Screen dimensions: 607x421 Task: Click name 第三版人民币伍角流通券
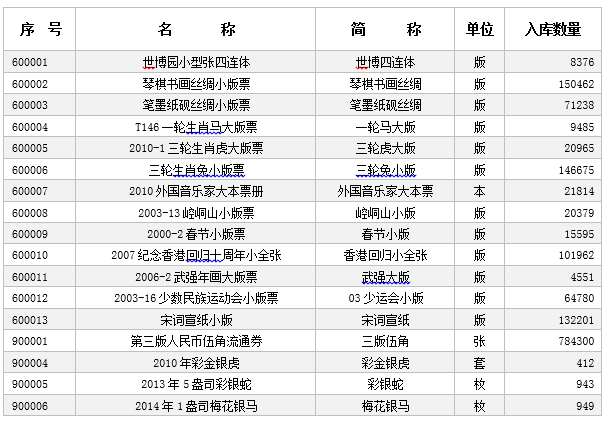coord(196,341)
